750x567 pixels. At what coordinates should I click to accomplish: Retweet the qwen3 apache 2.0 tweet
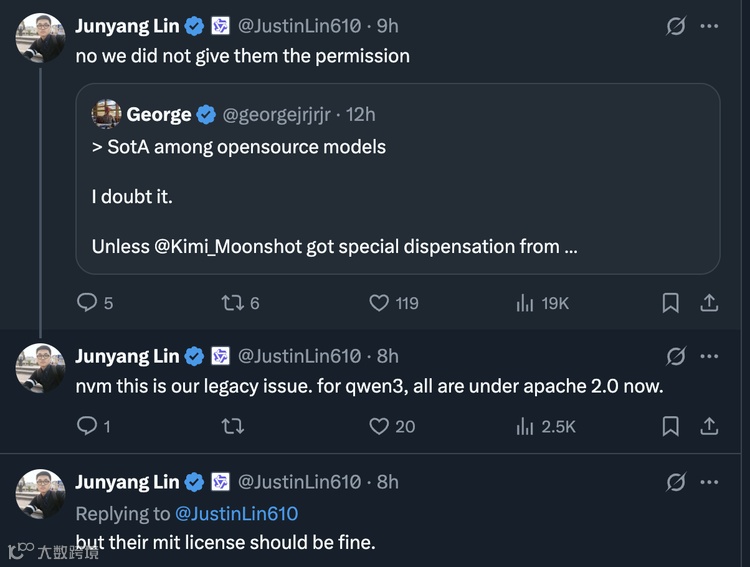coord(232,426)
